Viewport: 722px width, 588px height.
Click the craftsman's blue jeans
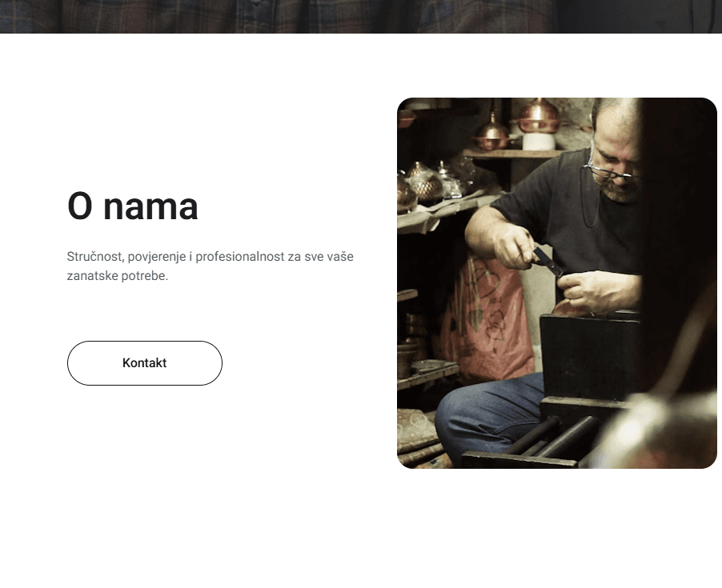pos(488,414)
